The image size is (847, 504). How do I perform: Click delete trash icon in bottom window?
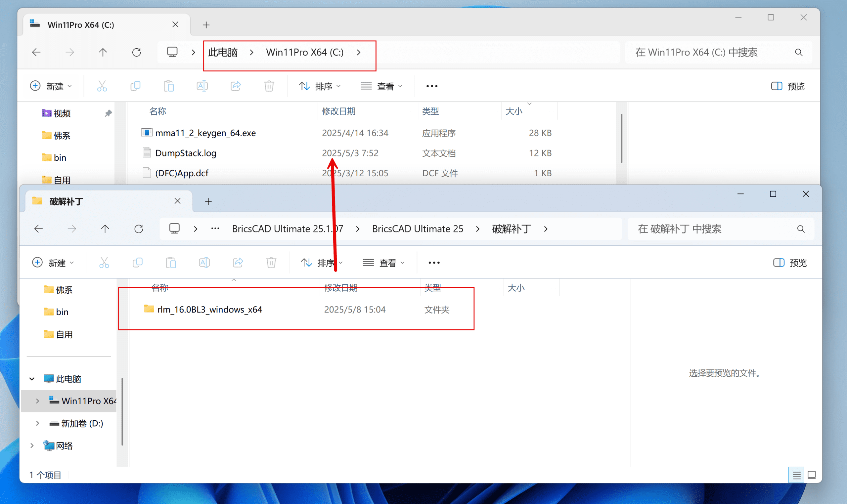click(271, 263)
